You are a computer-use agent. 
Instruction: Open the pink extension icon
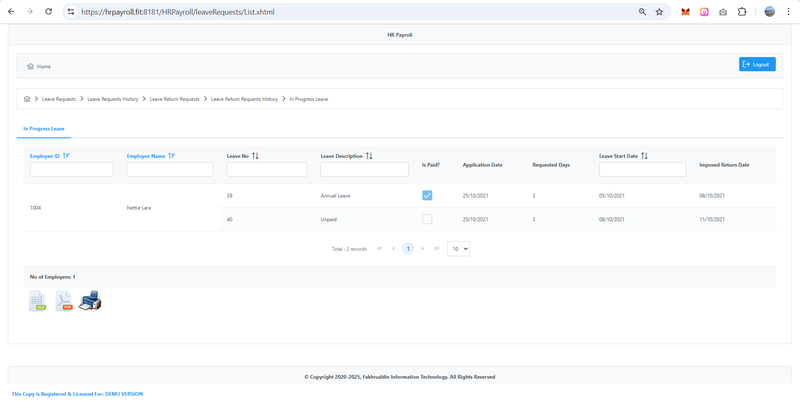click(x=704, y=12)
